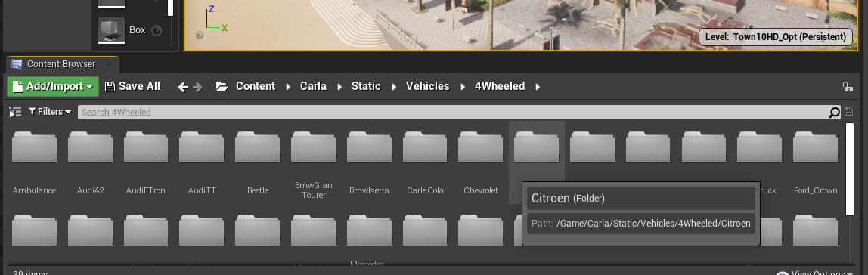Lock the Content Browser
Image resolution: width=868 pixels, height=275 pixels.
[847, 86]
